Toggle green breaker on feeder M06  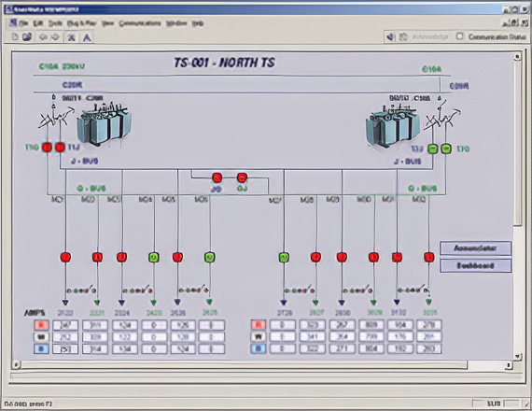coord(210,257)
